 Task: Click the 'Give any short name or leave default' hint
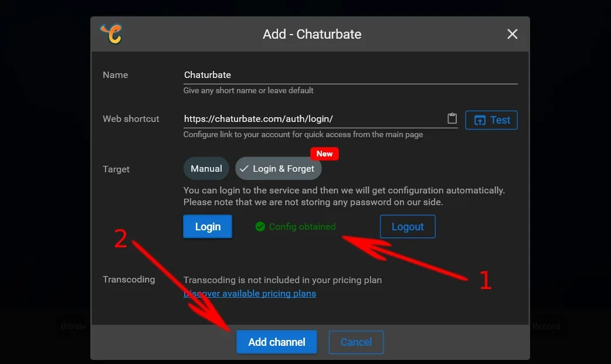tap(249, 90)
